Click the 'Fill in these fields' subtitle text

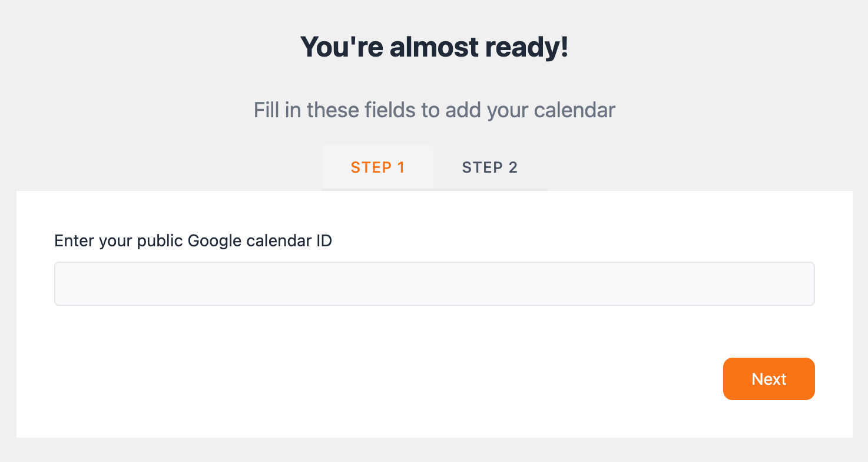click(435, 110)
